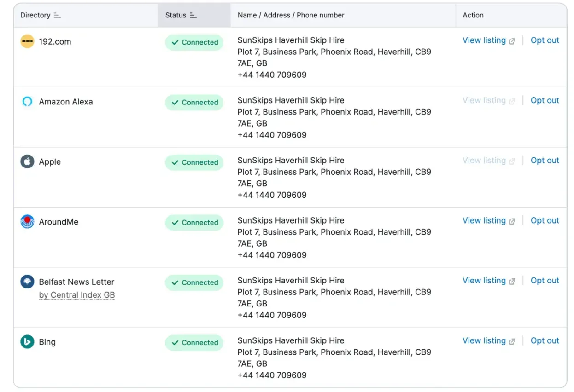Toggle the Connected badge for AroundMe
The image size is (574, 392).
coord(194,222)
